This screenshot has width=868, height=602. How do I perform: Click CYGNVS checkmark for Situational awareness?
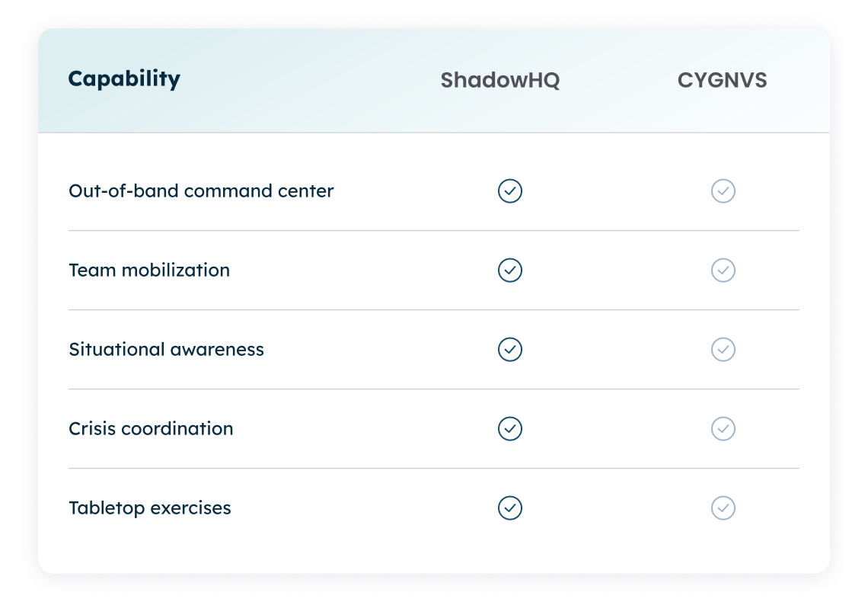[x=723, y=350]
